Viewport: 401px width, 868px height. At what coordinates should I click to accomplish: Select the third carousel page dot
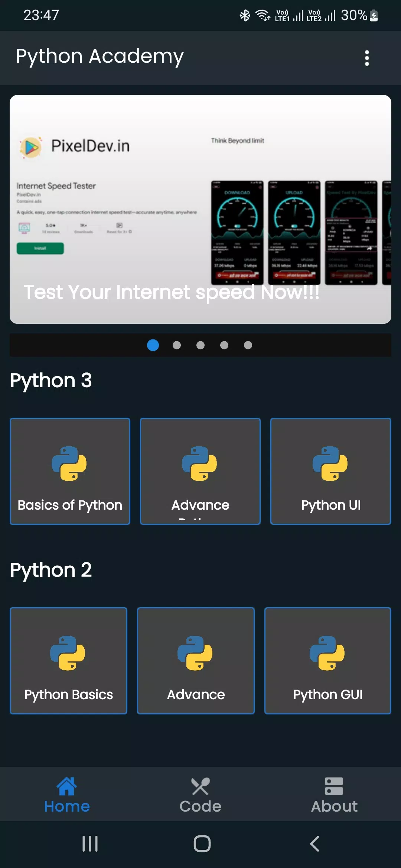click(x=200, y=345)
